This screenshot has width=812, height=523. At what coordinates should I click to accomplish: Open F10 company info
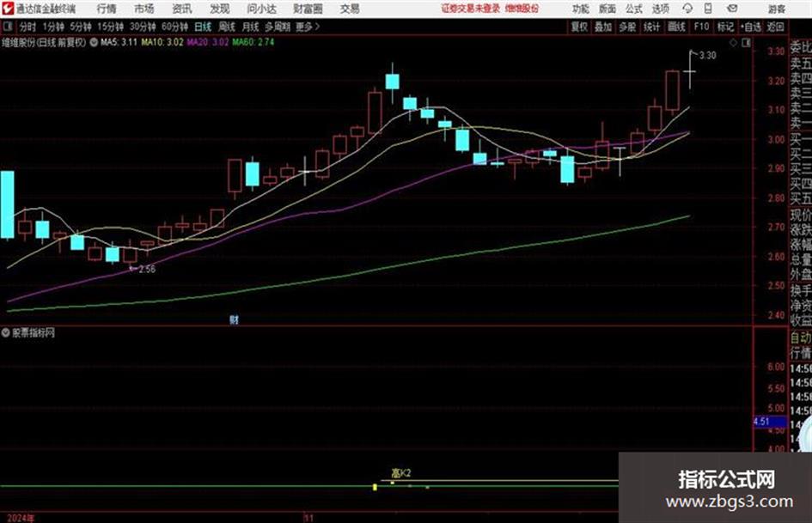701,27
